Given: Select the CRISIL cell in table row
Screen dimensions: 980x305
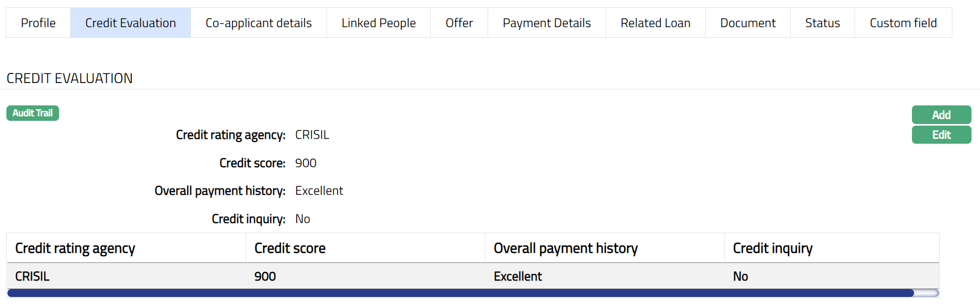Looking at the screenshot, I should click(32, 276).
